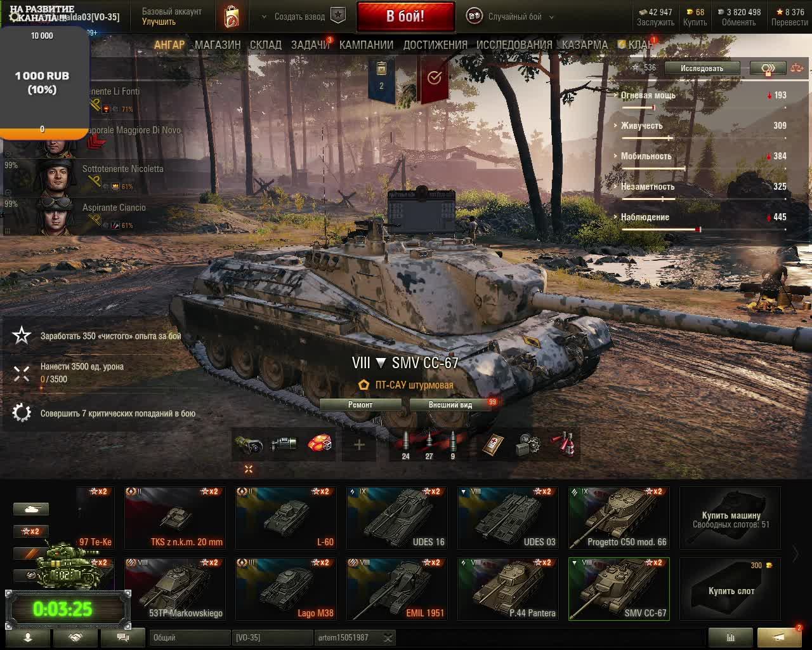812x650 pixels.
Task: Start battle with В бой! button
Action: click(x=405, y=17)
